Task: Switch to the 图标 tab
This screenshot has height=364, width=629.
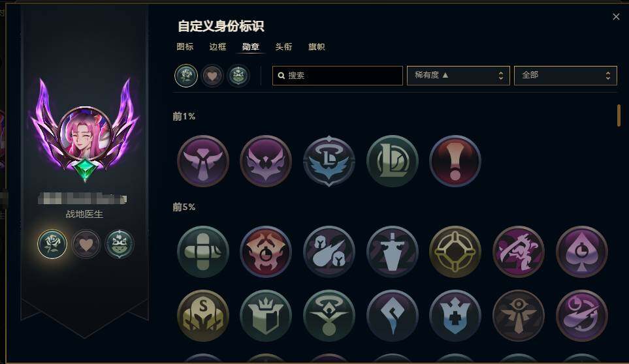Action: pos(185,46)
